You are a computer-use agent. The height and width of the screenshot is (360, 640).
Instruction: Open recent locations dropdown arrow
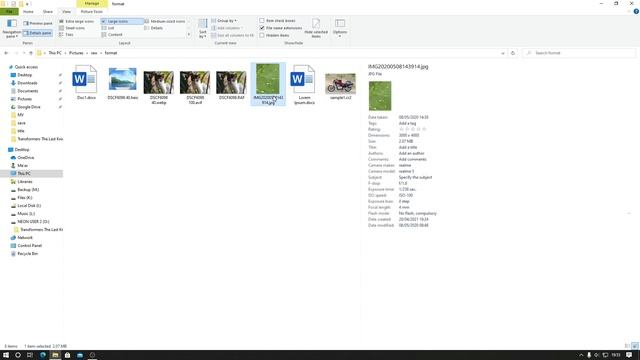(24, 53)
